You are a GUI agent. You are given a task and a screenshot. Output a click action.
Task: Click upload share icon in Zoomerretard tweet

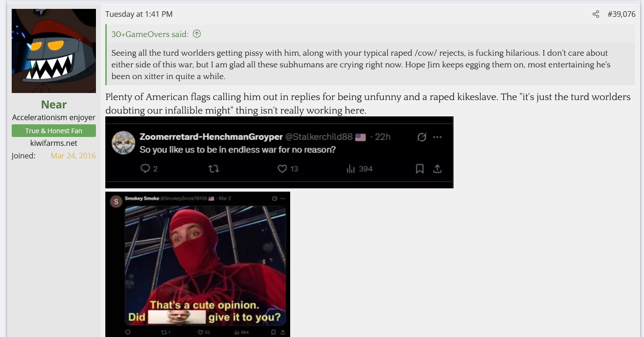point(437,169)
